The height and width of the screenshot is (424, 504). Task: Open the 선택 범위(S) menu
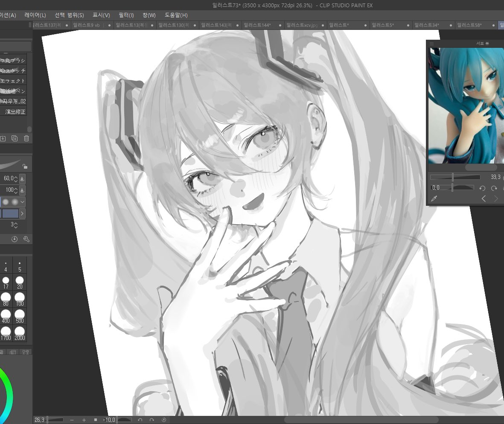tap(69, 15)
